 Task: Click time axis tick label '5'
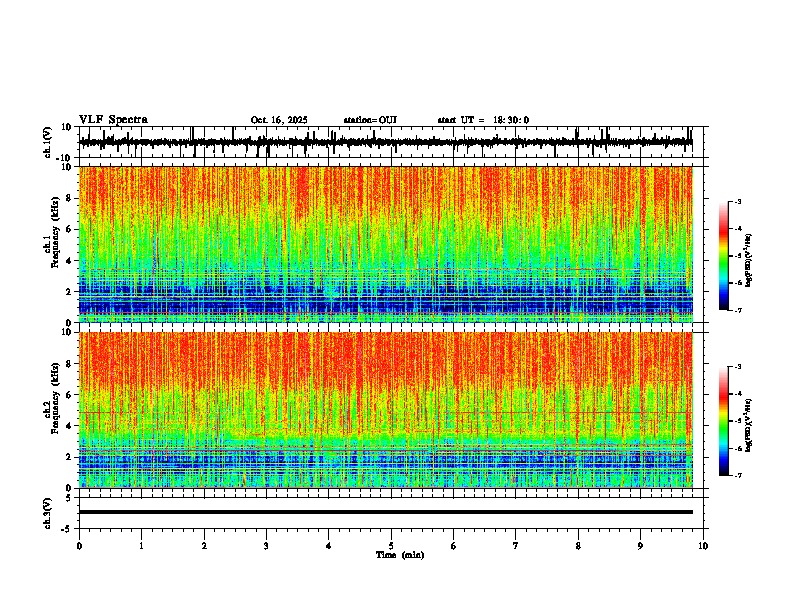tap(391, 546)
